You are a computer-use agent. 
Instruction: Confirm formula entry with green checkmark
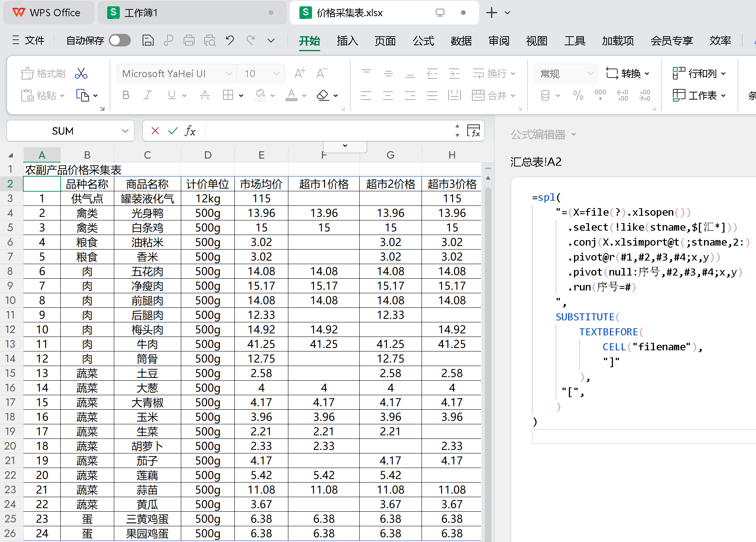click(173, 131)
